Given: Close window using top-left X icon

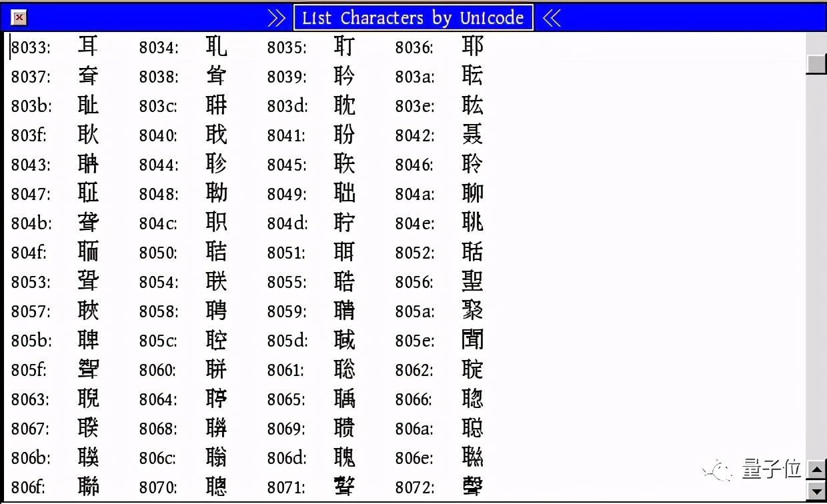Looking at the screenshot, I should coord(20,18).
